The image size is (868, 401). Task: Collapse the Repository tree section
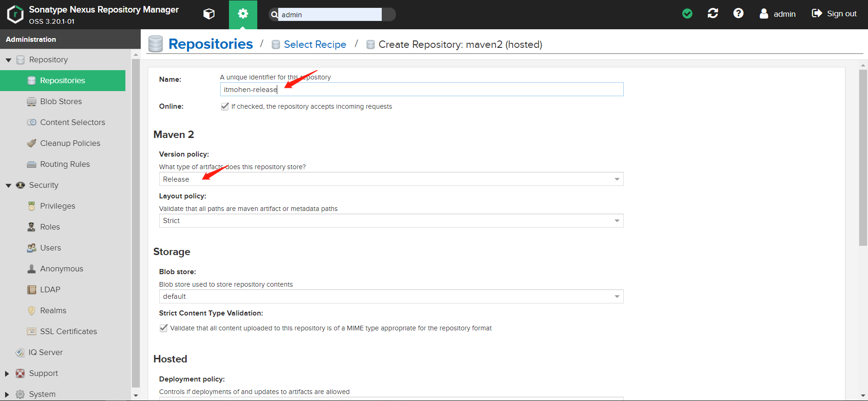click(8, 60)
